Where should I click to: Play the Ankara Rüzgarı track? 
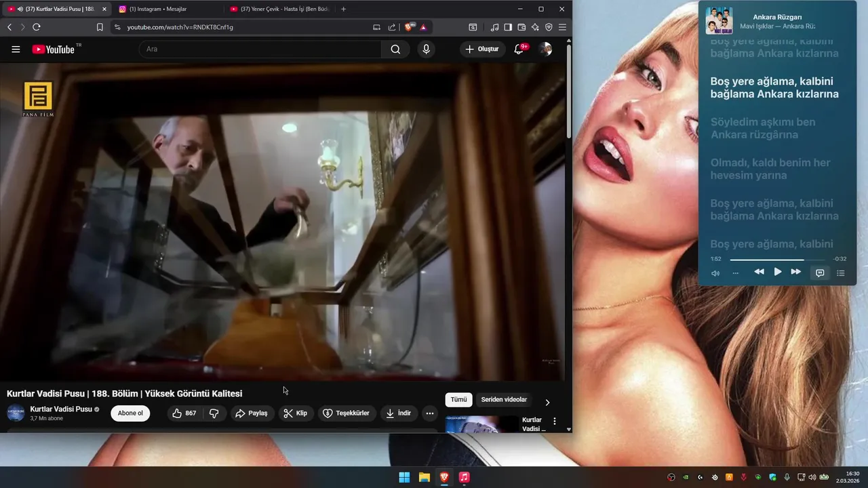(778, 272)
